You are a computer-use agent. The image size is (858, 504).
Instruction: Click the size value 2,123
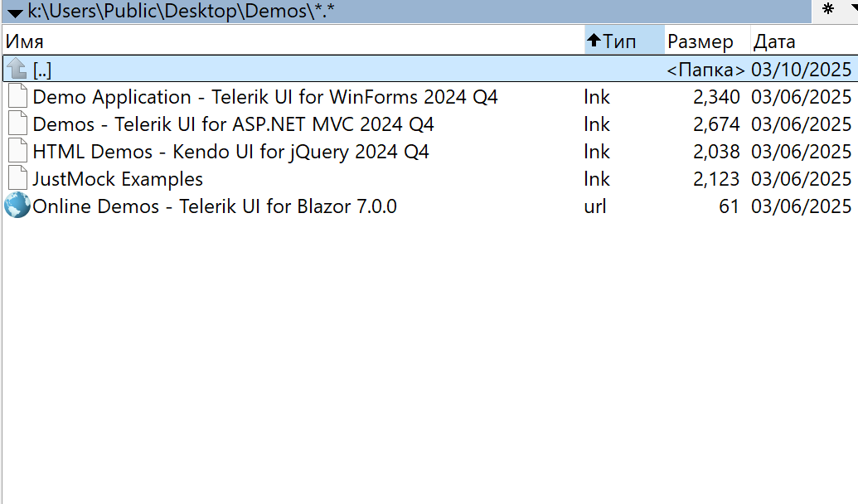point(716,180)
